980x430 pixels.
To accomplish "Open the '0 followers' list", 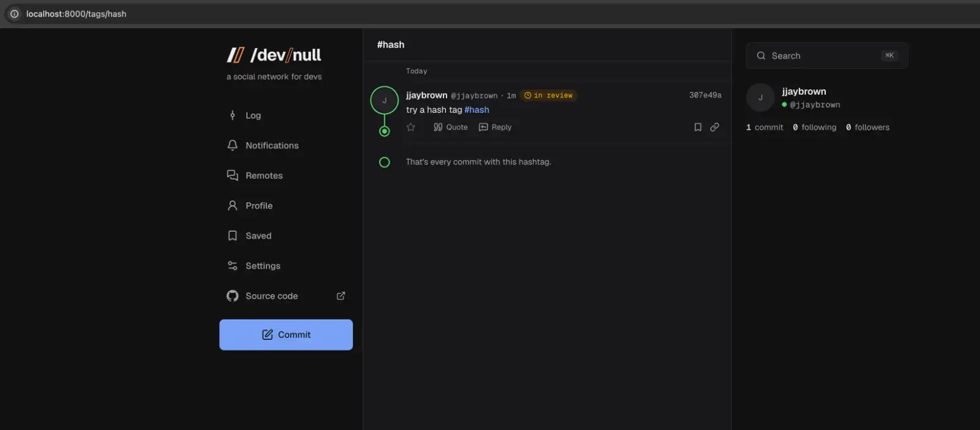I will [868, 127].
